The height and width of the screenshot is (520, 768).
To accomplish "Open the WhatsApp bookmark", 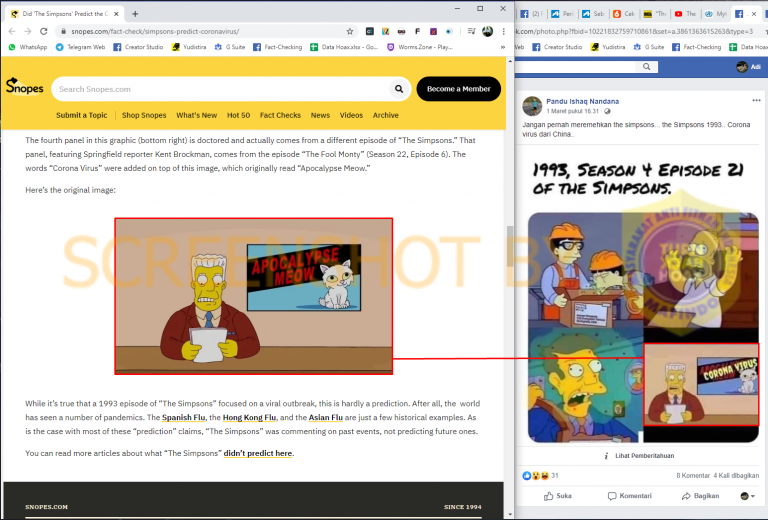I will [x=28, y=47].
